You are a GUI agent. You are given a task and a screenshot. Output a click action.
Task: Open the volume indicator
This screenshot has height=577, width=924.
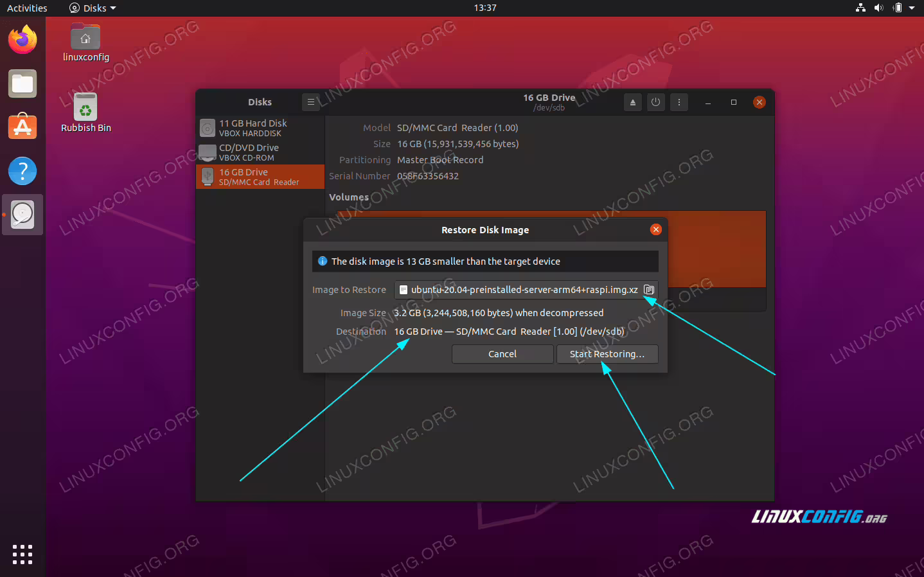[x=879, y=8]
